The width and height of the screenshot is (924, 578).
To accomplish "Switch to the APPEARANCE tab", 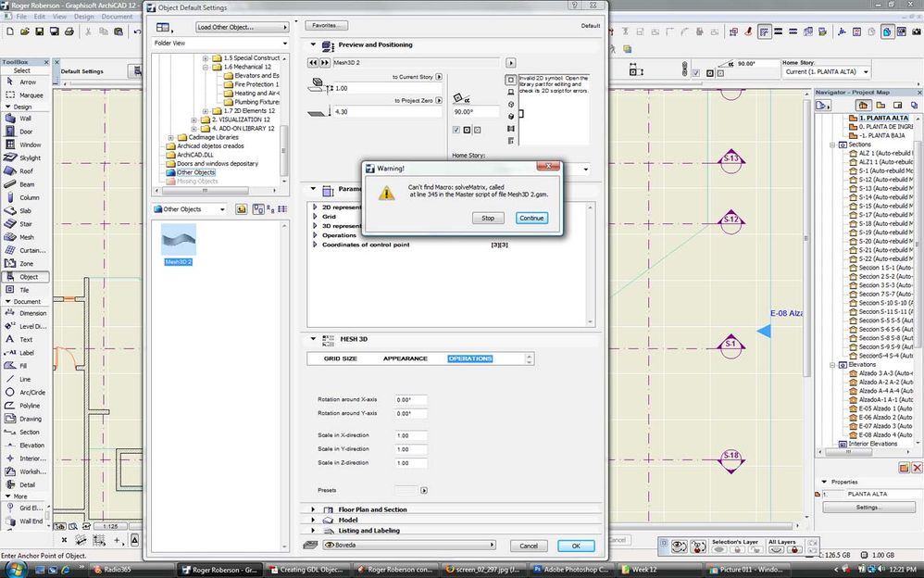I will (405, 358).
